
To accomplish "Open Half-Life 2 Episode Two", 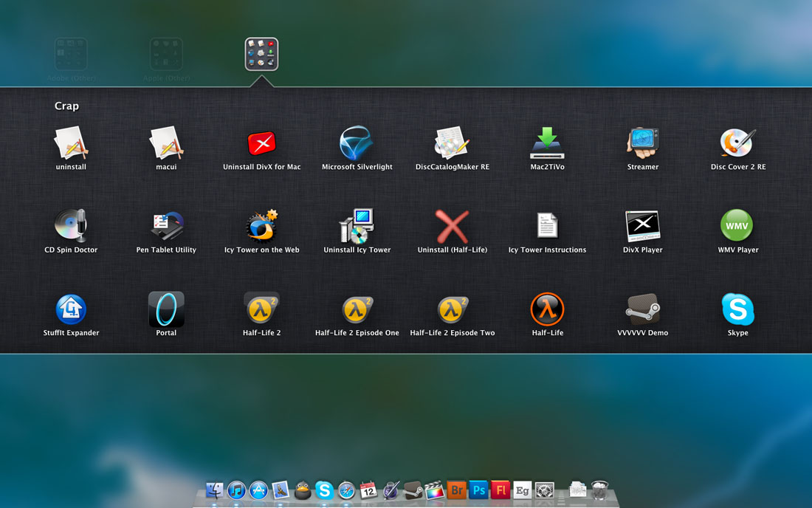I will coord(452,309).
